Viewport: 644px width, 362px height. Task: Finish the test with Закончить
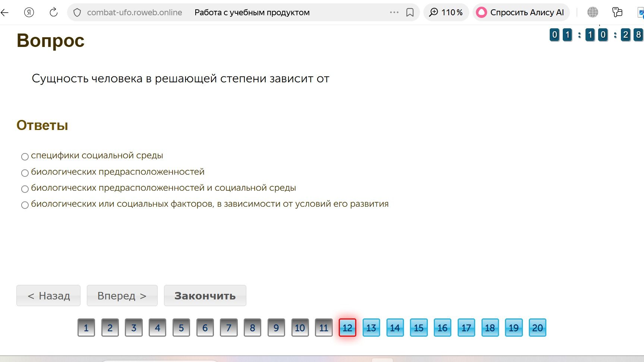(205, 296)
